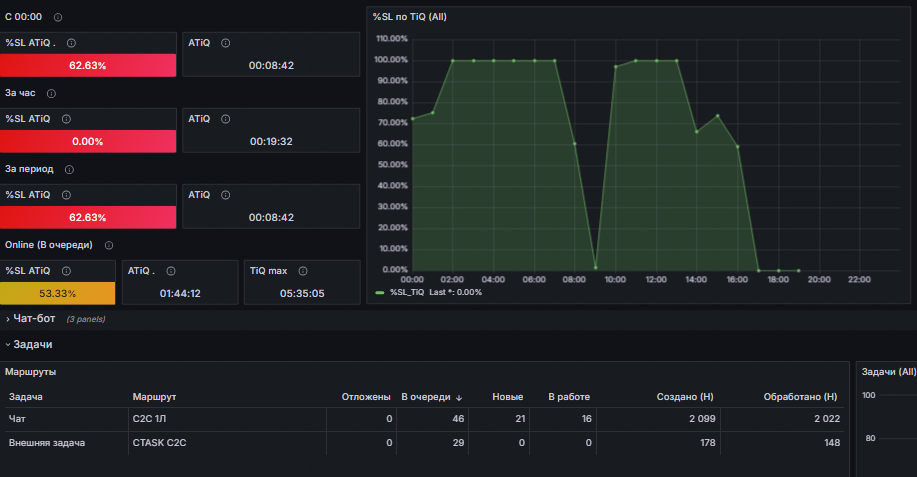Screen dimensions: 917x477
Task: Click the info icon next to С 00:00
Action: coord(58,18)
